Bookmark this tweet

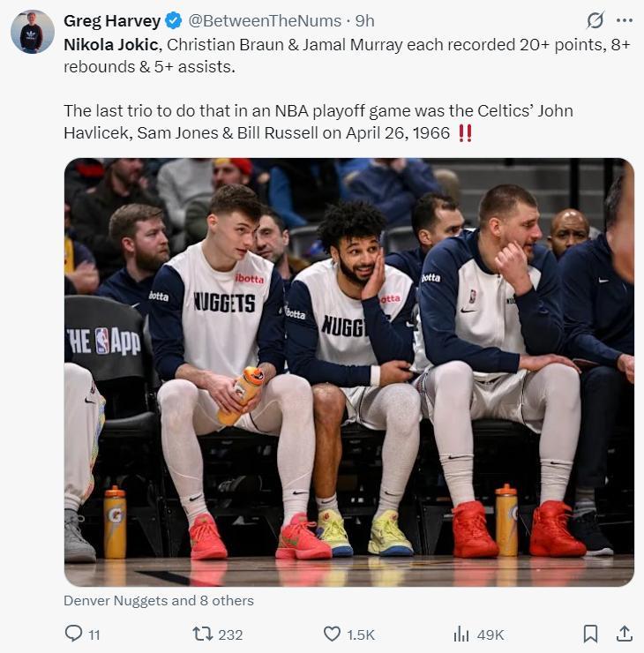590,634
